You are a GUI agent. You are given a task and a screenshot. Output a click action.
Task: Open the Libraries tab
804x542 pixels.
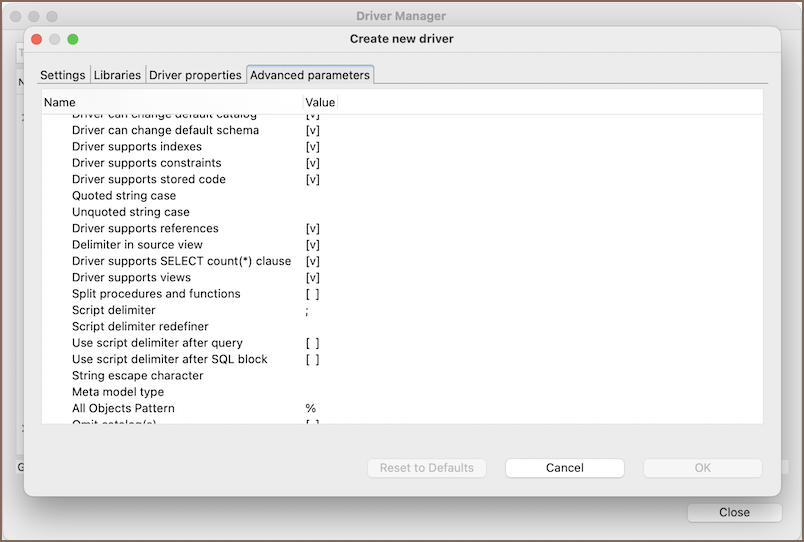coord(117,75)
